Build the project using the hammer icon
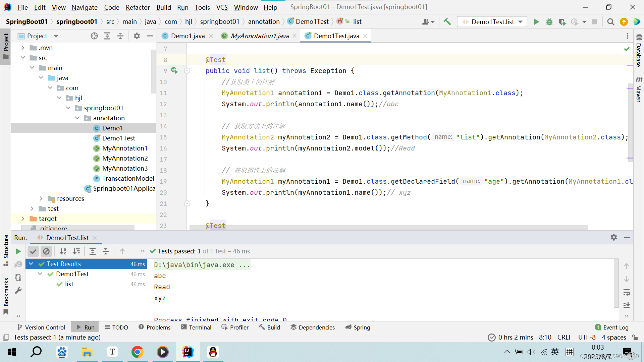Viewport: 644px width, 362px height. (x=447, y=21)
